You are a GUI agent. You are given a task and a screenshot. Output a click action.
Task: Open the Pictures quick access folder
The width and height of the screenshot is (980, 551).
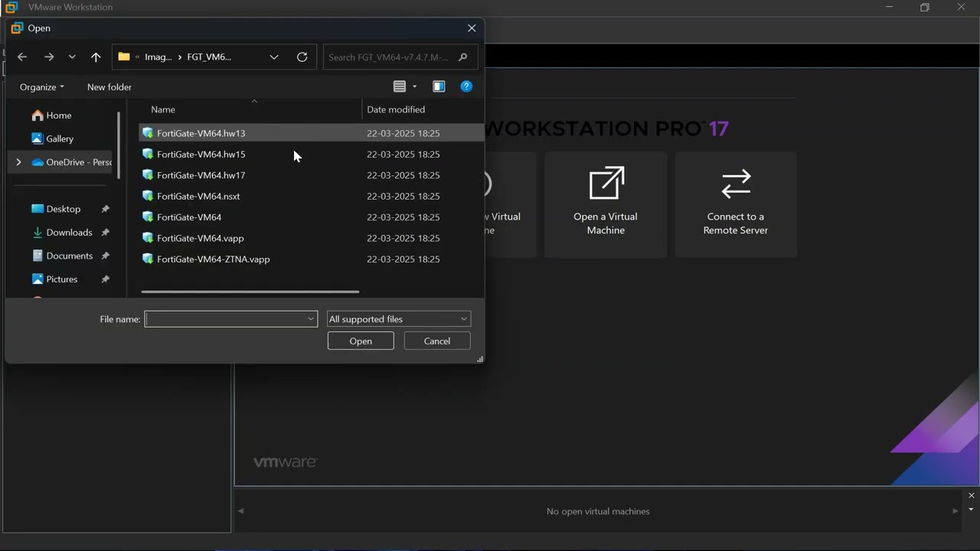(55, 279)
